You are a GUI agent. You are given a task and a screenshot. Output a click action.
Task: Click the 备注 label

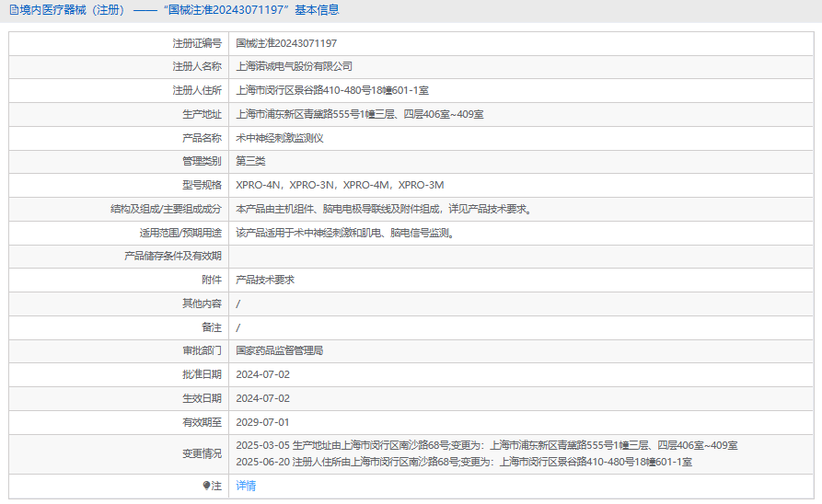pos(212,328)
